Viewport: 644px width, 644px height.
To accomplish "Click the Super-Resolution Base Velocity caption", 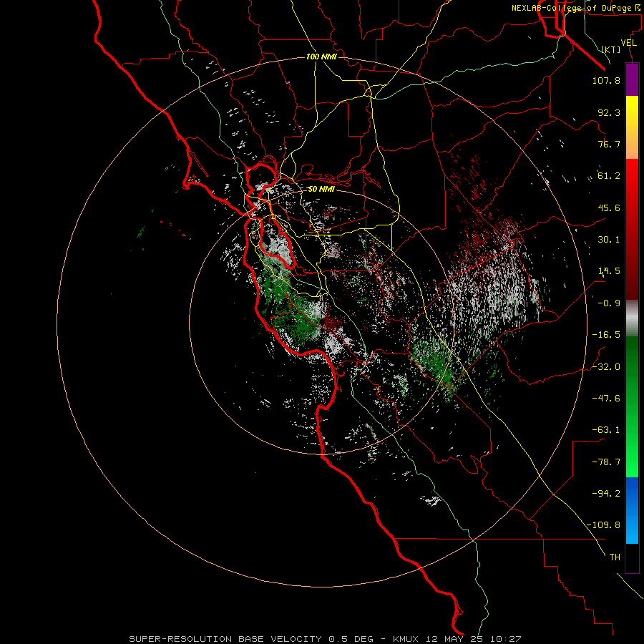I will point(325,639).
